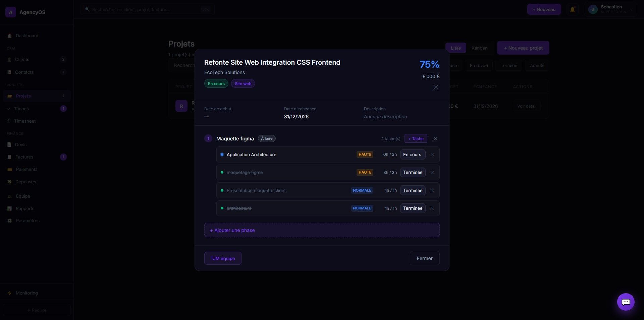The height and width of the screenshot is (320, 644).
Task: Open the À faire phase status badge
Action: pos(267,139)
